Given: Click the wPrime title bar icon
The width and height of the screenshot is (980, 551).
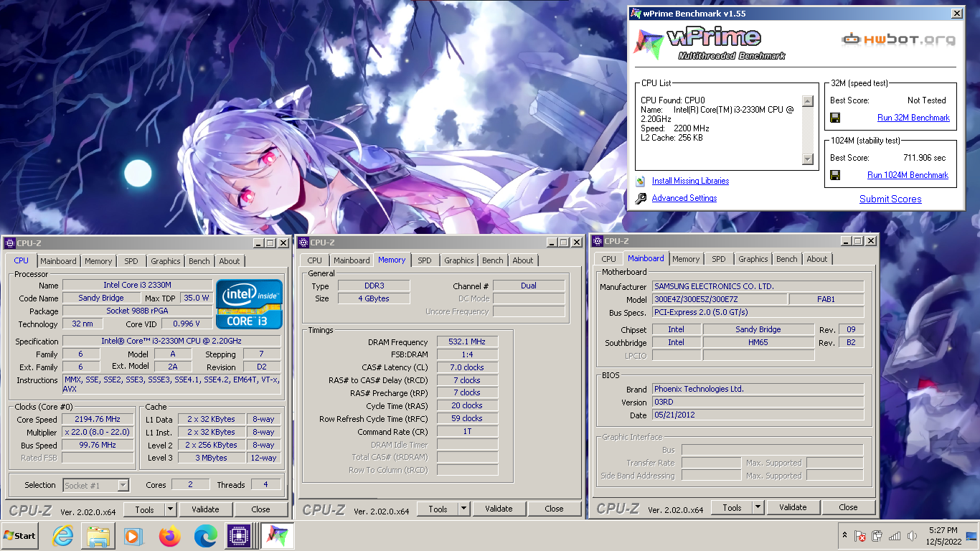Looking at the screenshot, I should pyautogui.click(x=636, y=14).
